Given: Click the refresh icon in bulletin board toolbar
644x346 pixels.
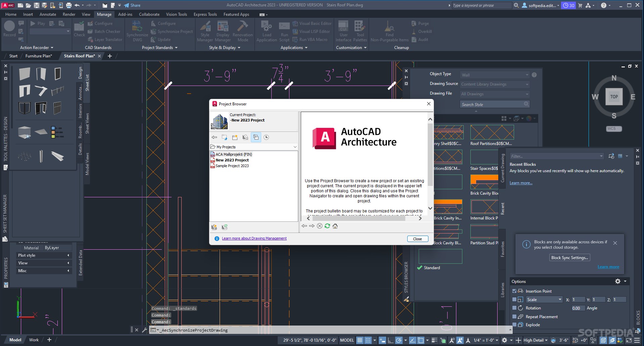Looking at the screenshot, I should click(327, 226).
